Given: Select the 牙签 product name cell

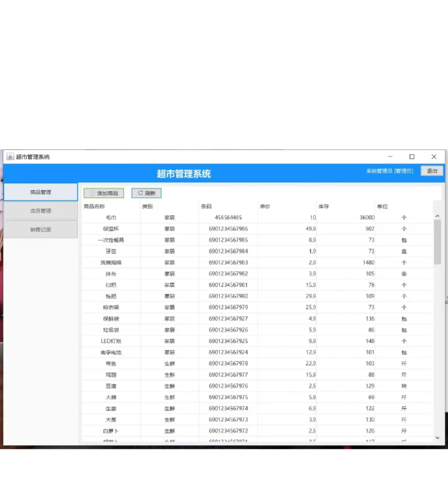Looking at the screenshot, I should [x=111, y=251].
